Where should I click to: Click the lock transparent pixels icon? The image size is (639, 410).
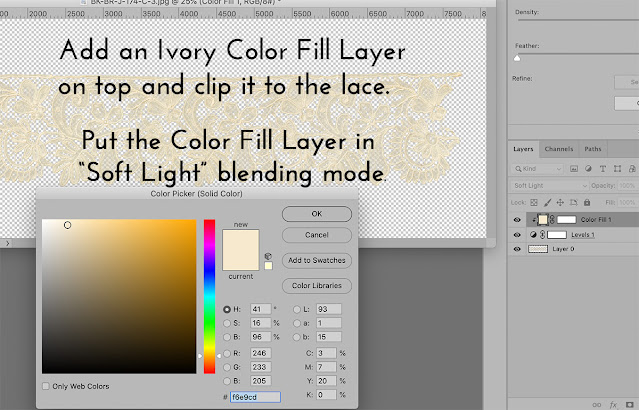[x=534, y=203]
